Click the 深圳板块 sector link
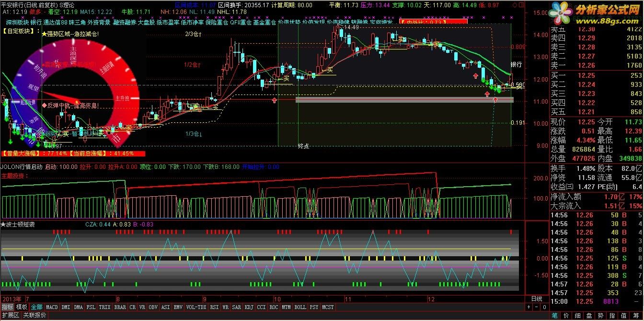This screenshot has height=321, width=644. 17,23
